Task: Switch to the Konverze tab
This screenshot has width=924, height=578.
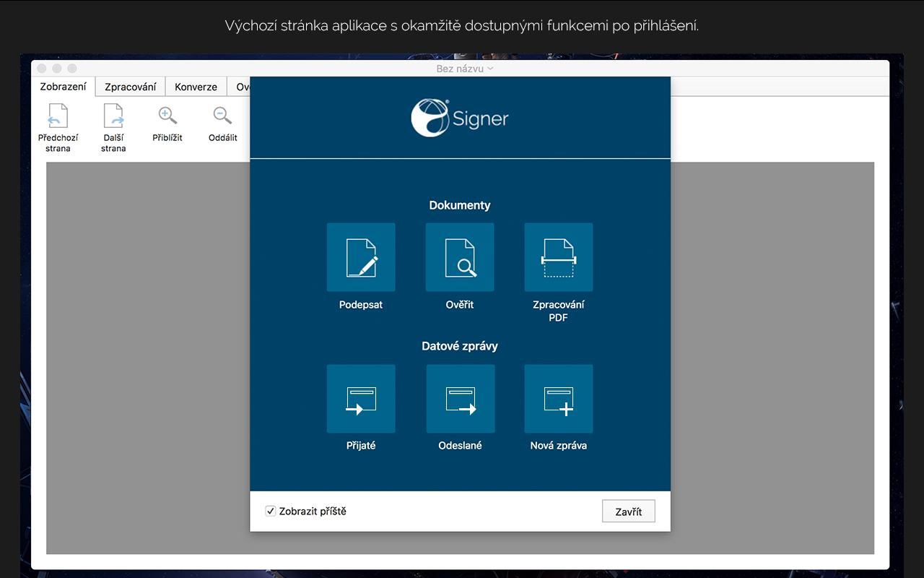Action: point(196,87)
